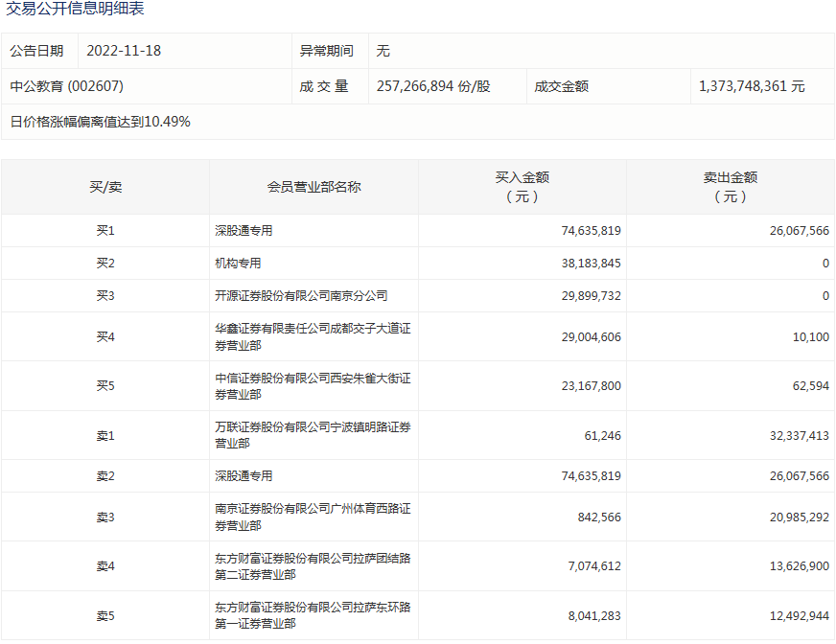This screenshot has width=836, height=644.
Task: Select the buy amount 61,246
Action: pyautogui.click(x=602, y=435)
